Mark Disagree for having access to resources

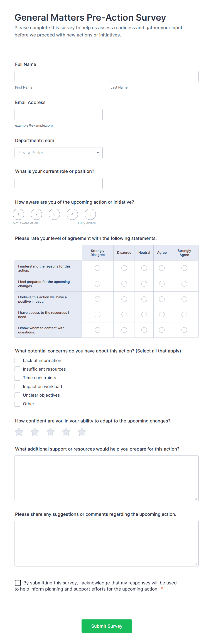[x=124, y=314]
